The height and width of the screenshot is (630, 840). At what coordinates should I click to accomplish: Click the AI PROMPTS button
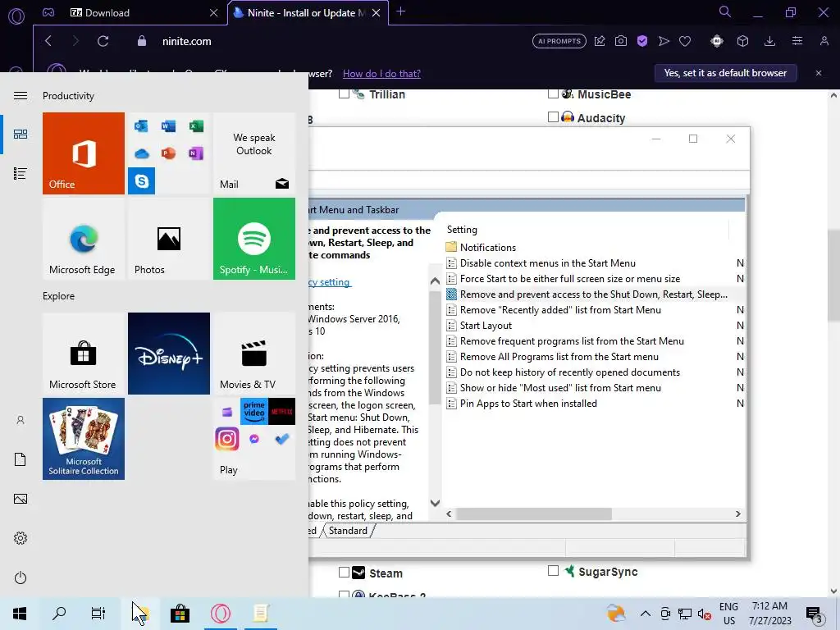coord(559,41)
